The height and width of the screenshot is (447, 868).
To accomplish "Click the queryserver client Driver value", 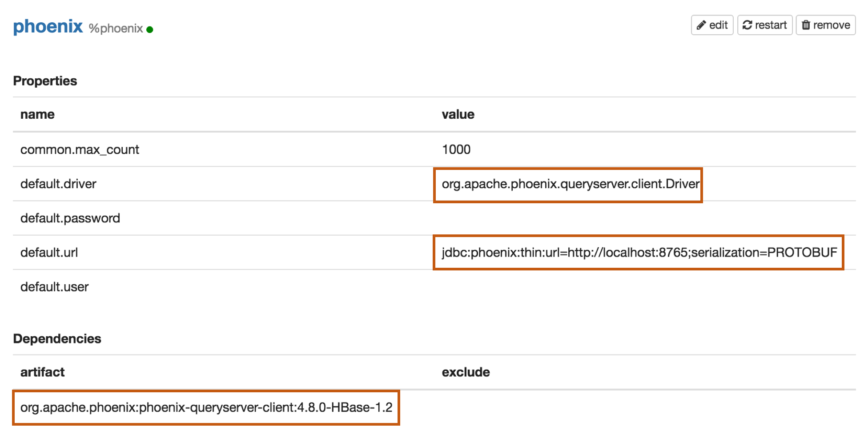I will click(x=571, y=184).
